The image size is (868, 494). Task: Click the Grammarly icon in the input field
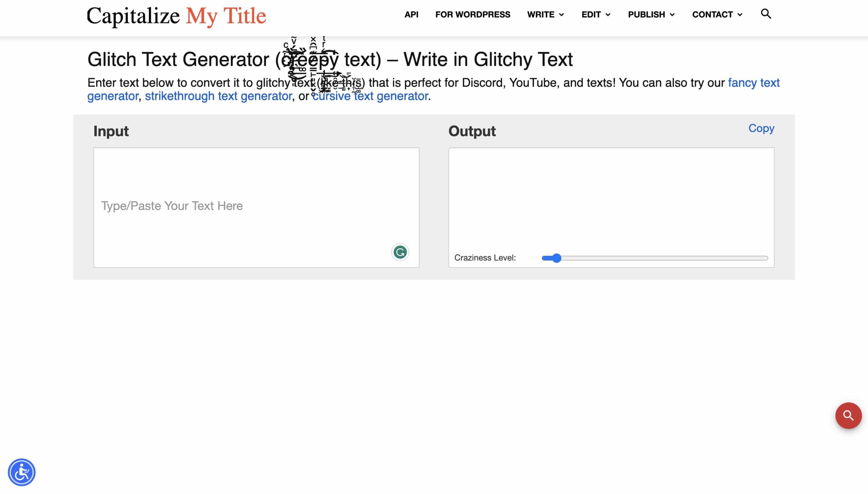coord(399,252)
